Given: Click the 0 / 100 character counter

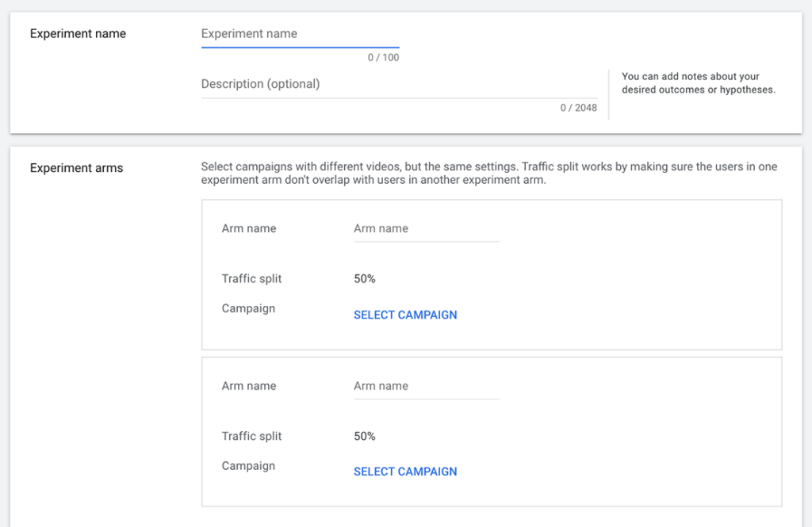Looking at the screenshot, I should 385,57.
